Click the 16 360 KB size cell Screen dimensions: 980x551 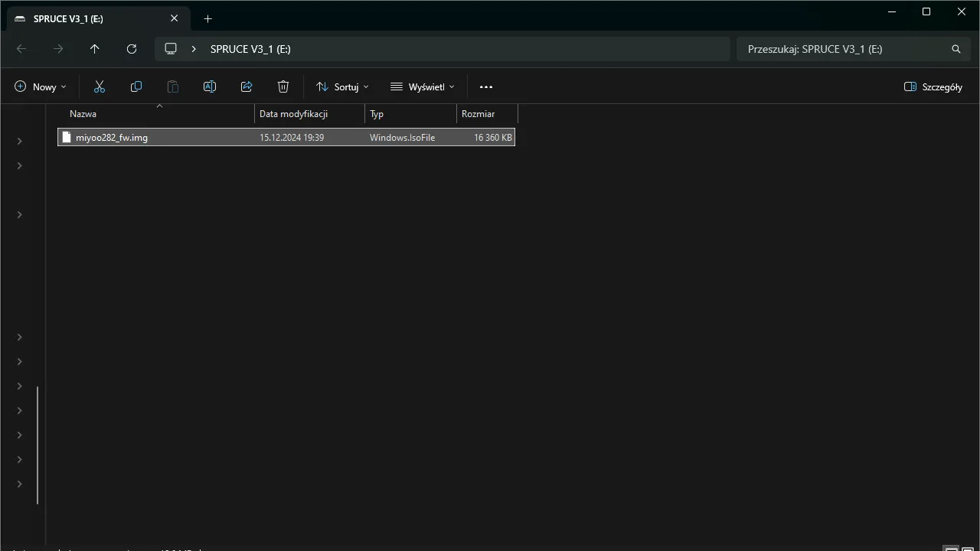pyautogui.click(x=493, y=137)
